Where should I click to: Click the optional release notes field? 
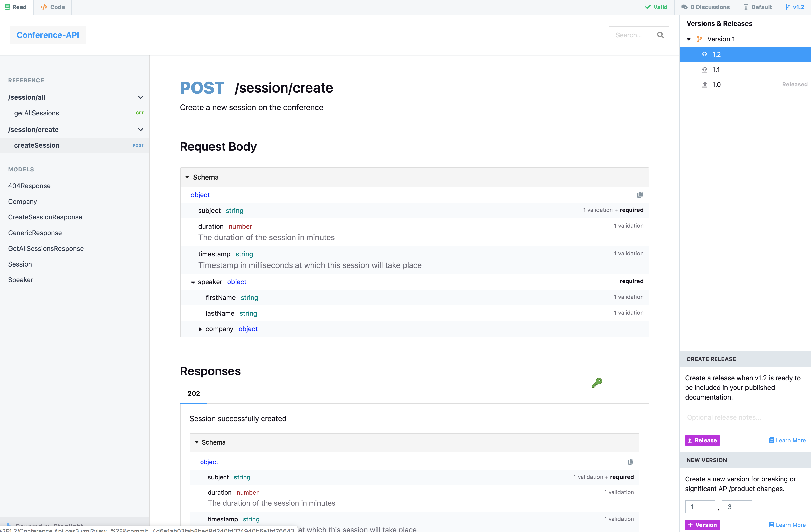[745, 417]
